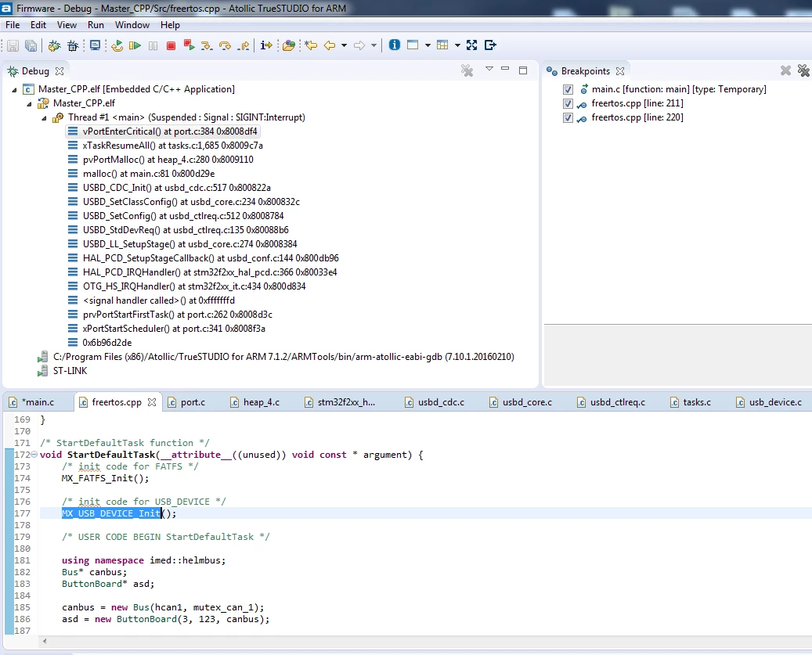Click the blue information icon in toolbar

(395, 45)
